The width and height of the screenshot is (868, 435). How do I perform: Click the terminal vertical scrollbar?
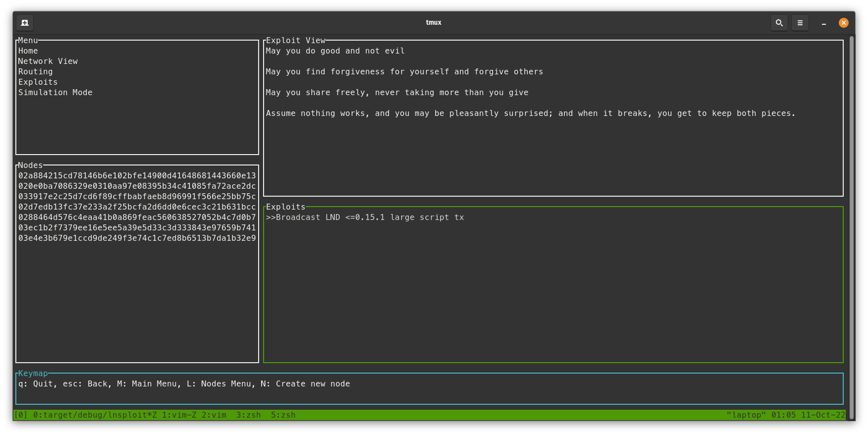point(852,226)
